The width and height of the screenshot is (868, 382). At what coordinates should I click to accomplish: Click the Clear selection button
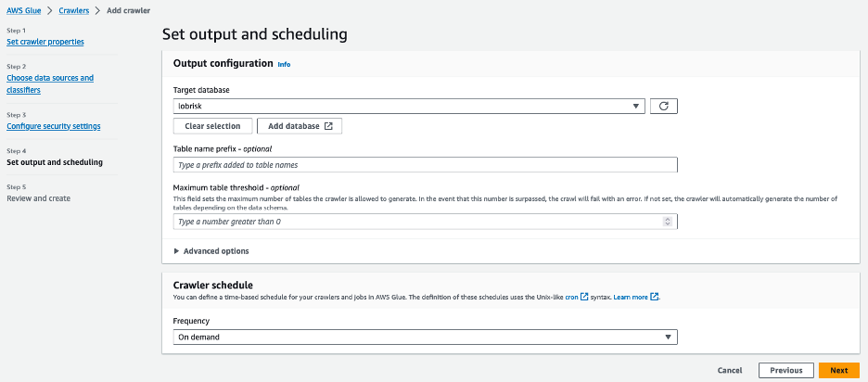click(212, 126)
